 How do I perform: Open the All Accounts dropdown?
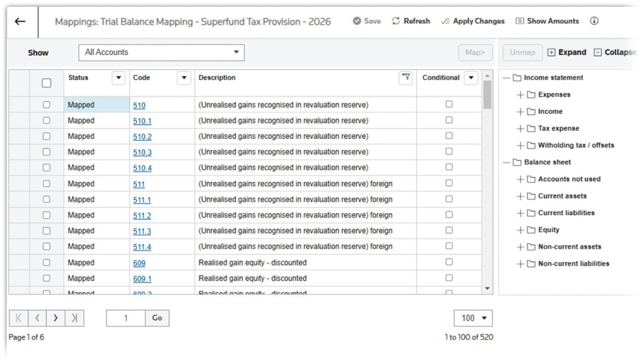click(162, 52)
